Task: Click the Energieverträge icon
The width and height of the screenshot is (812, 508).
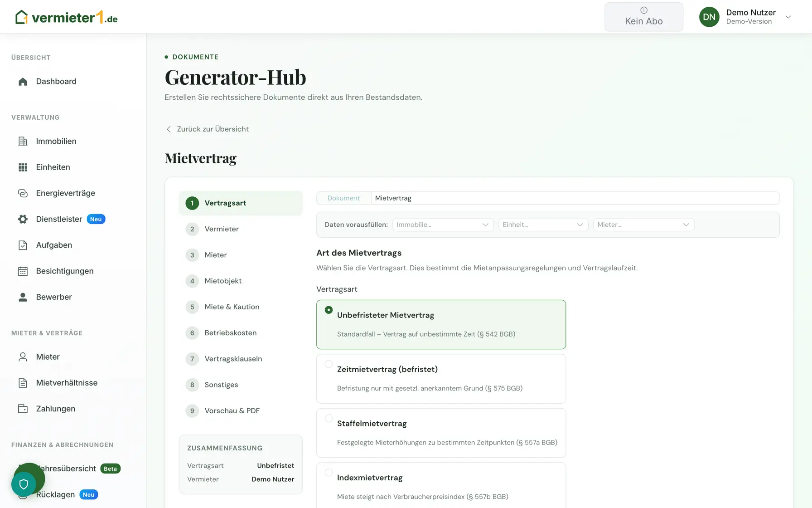Action: tap(23, 193)
